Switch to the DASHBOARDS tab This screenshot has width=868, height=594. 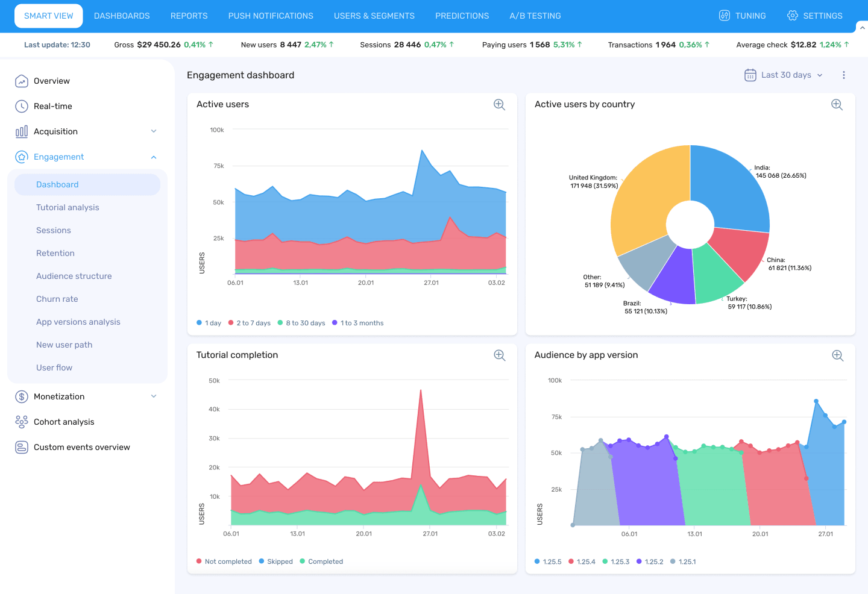(x=122, y=16)
